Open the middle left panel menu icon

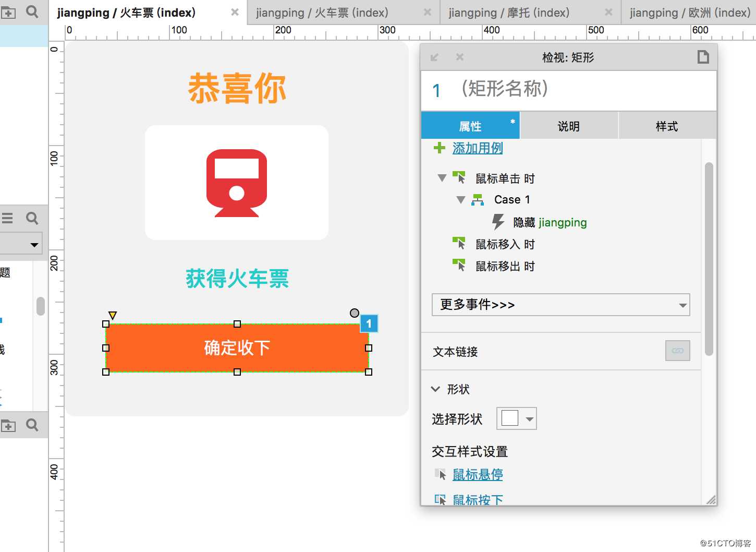click(7, 218)
